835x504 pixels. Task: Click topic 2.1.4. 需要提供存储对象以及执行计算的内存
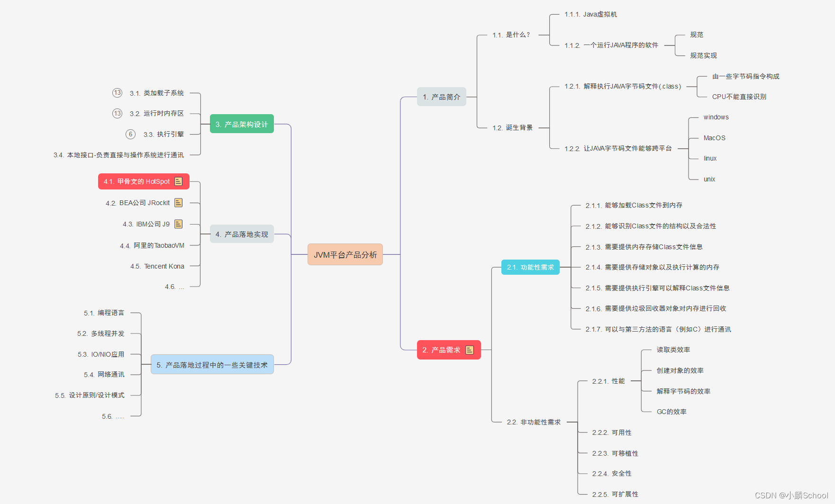click(x=652, y=268)
